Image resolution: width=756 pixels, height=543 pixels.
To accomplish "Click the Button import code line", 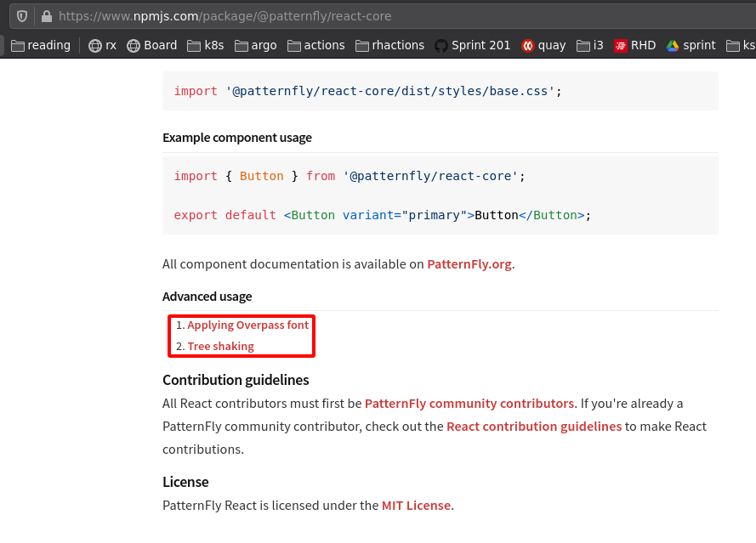I will tap(350, 176).
